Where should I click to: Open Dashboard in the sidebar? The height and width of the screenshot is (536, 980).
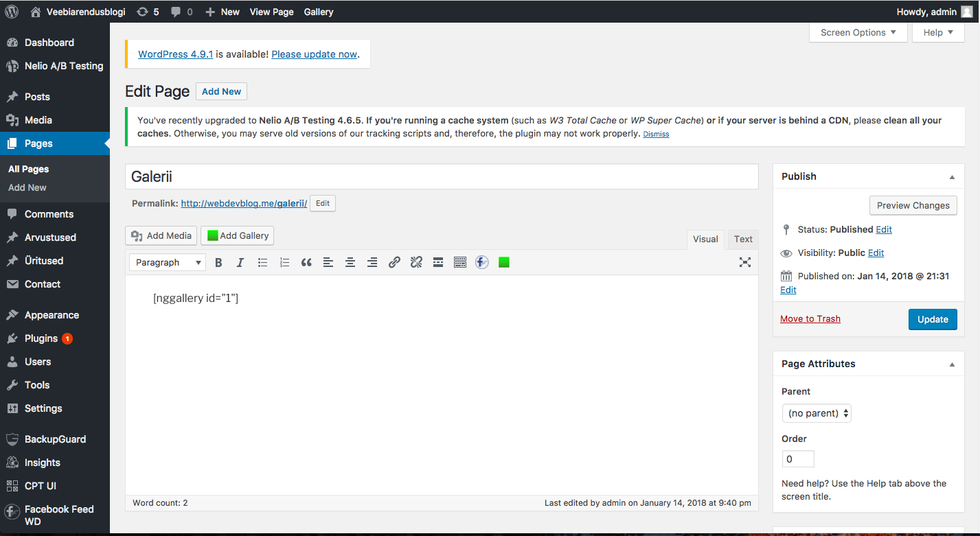coord(55,43)
